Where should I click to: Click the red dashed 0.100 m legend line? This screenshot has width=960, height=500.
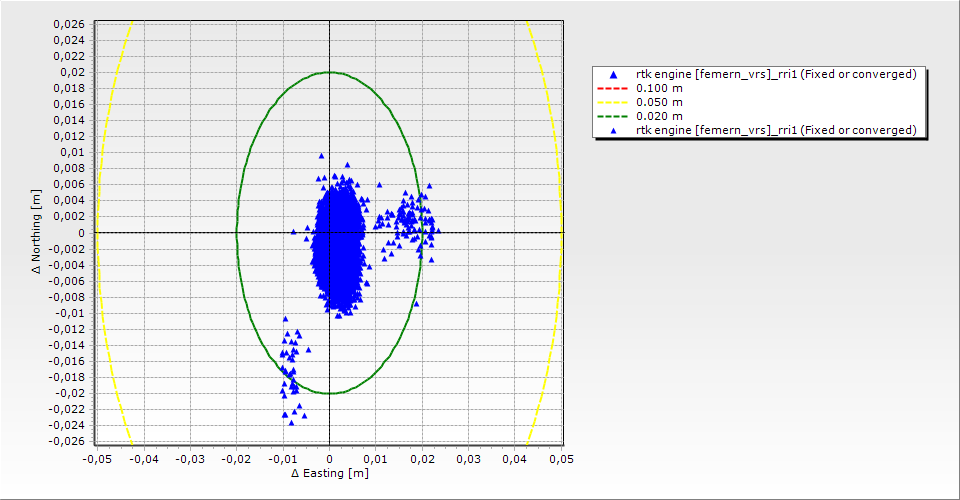coord(613,88)
